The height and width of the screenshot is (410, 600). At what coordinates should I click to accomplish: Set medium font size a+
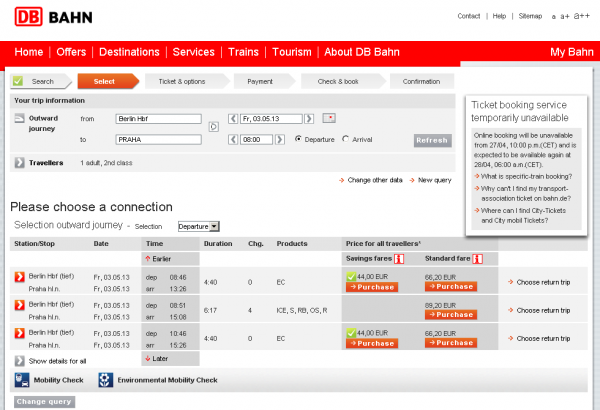point(565,16)
